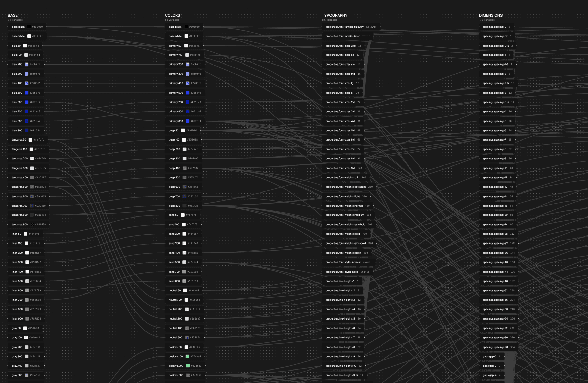Click the output port of properties.font-sizes.md
588x383 pixels.
pyautogui.click(x=365, y=74)
